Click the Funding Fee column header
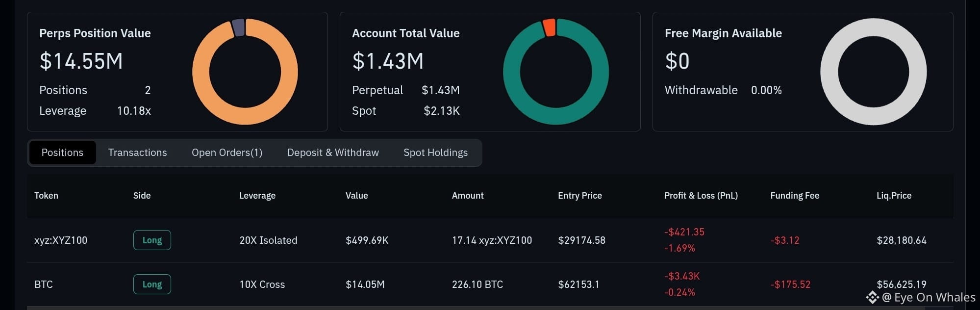 point(795,195)
